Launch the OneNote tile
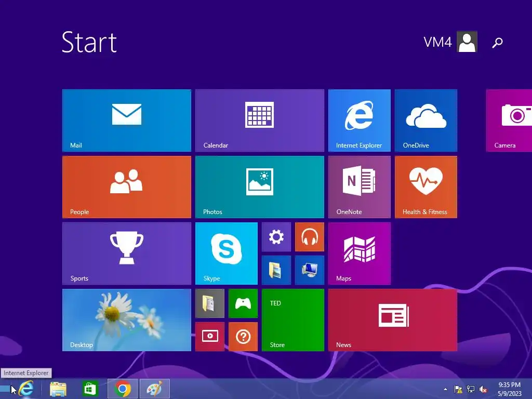532x399 pixels. 360,187
